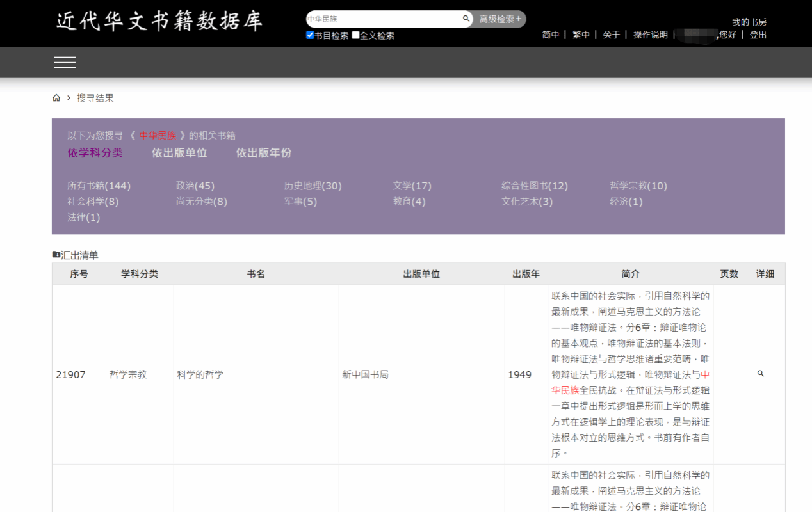The image size is (812, 512).
Task: Click 登出 to log out
Action: (x=758, y=35)
